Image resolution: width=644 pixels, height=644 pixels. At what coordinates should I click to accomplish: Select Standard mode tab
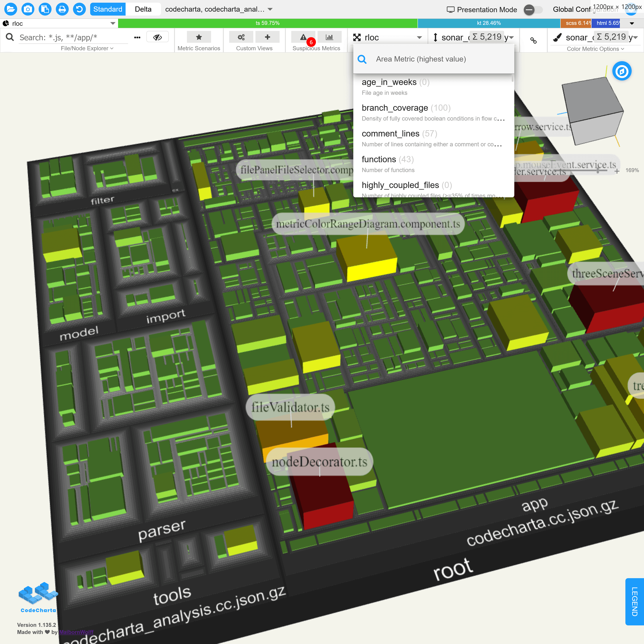click(x=108, y=9)
